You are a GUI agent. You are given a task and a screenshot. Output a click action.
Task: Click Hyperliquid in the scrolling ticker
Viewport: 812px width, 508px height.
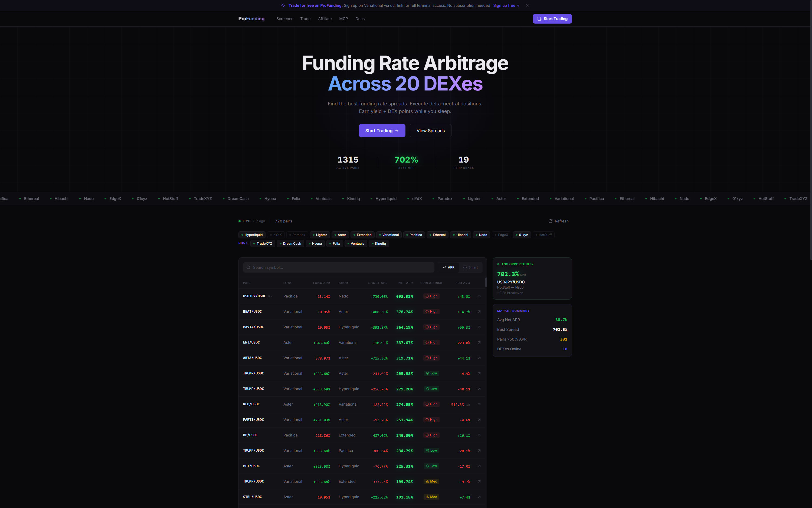pos(385,199)
